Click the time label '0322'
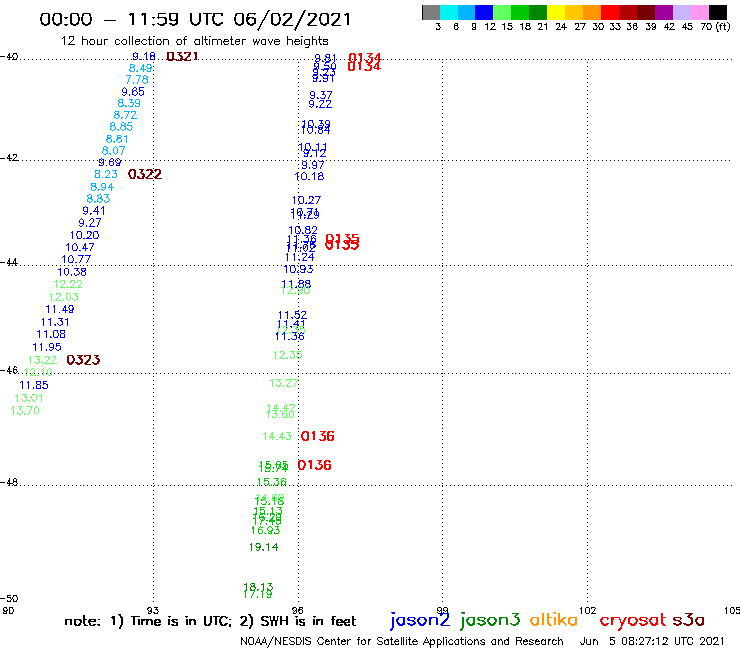Image resolution: width=740 pixels, height=650 pixels. pos(144,174)
